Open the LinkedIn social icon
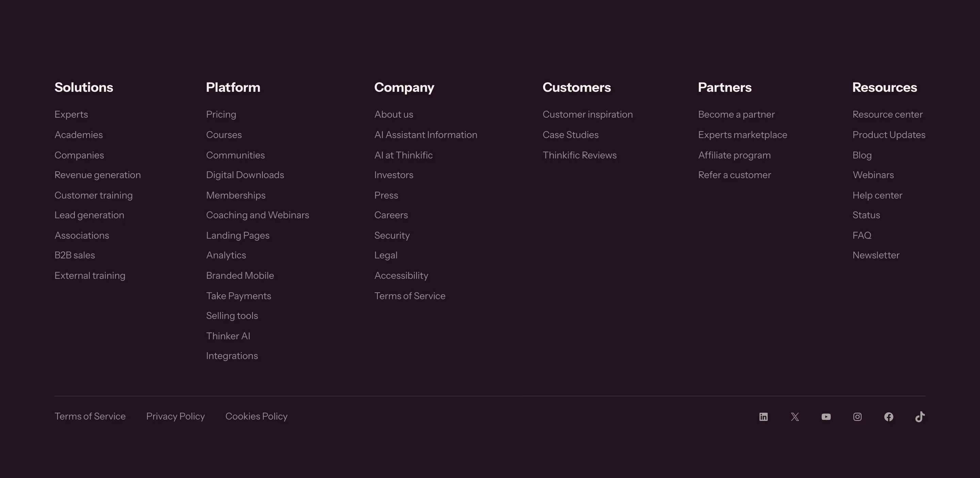 pos(763,417)
